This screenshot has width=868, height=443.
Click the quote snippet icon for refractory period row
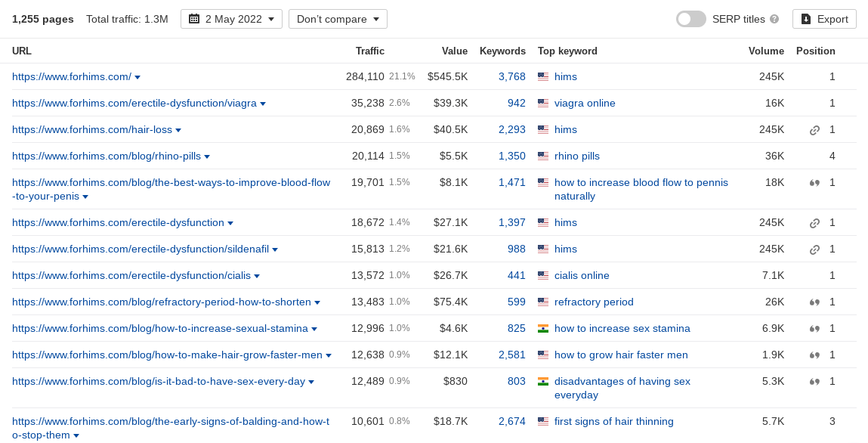814,302
